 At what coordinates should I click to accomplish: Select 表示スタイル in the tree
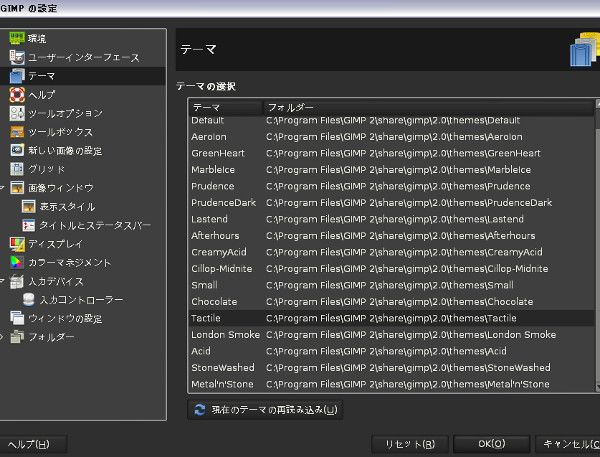(62, 206)
